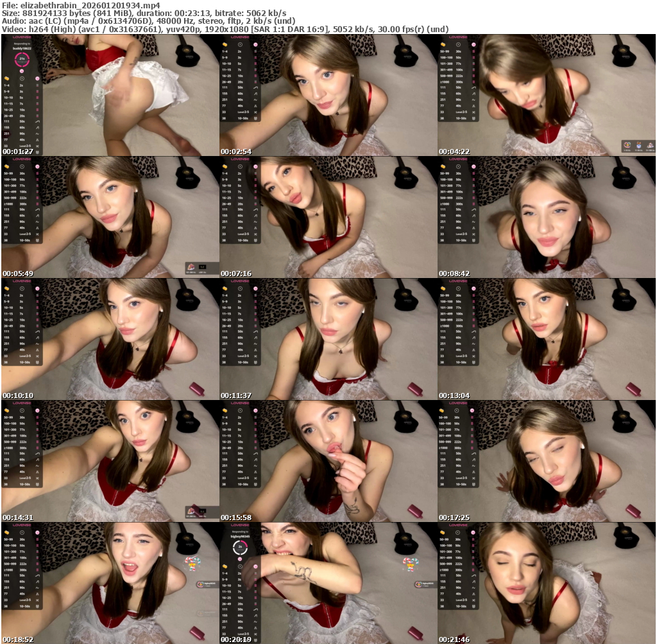Select the frame marked 00:02:54

[x=328, y=95]
